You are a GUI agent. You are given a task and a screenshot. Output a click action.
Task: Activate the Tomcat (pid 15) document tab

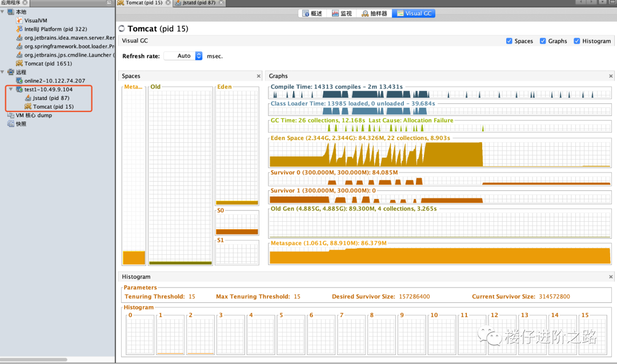[x=144, y=3]
